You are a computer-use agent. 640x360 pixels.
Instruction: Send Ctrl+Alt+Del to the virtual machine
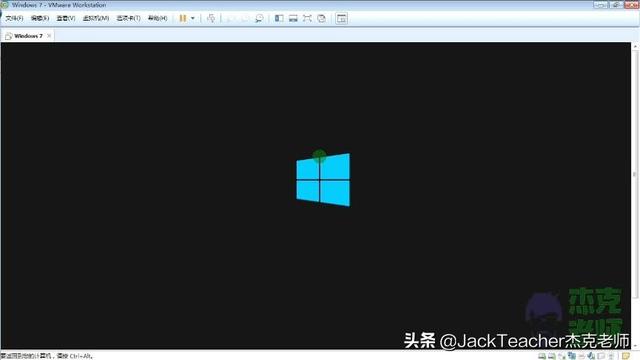pyautogui.click(x=211, y=18)
